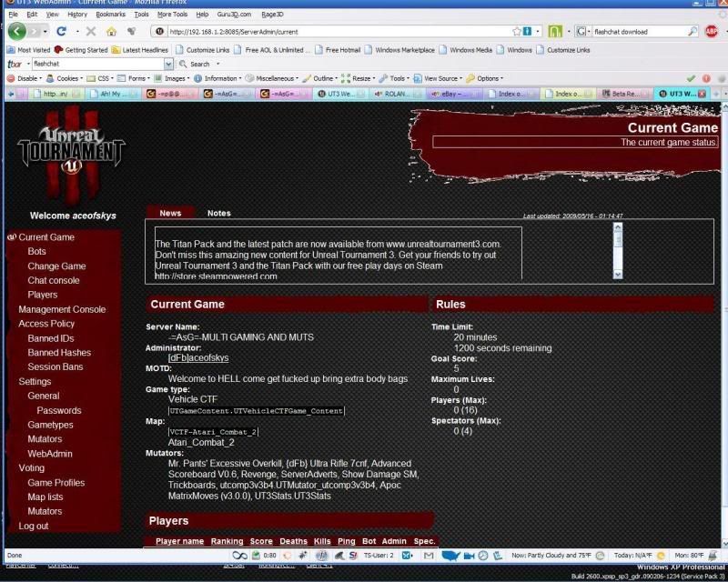Click the infinity loop icon in status bar
The image size is (728, 582).
pos(239,555)
